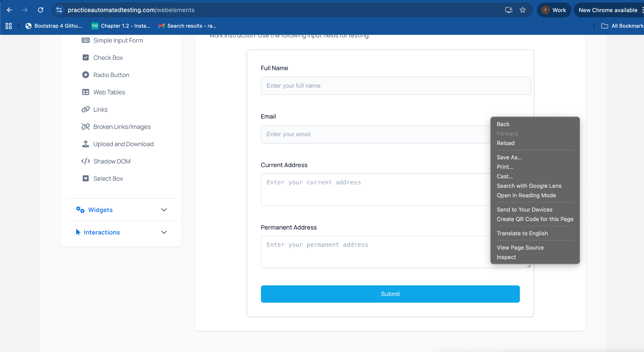The height and width of the screenshot is (352, 644).
Task: Submit the form with the Submit button
Action: click(x=390, y=294)
